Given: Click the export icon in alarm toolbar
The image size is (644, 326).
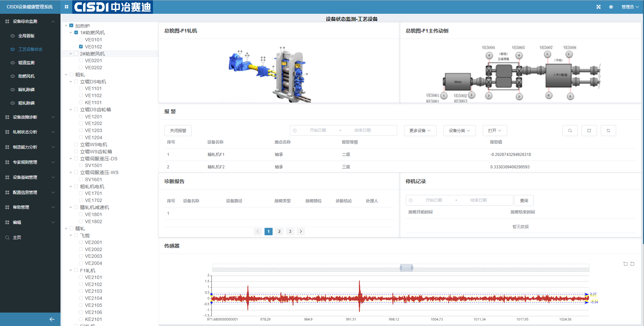Looking at the screenshot, I should tap(589, 130).
